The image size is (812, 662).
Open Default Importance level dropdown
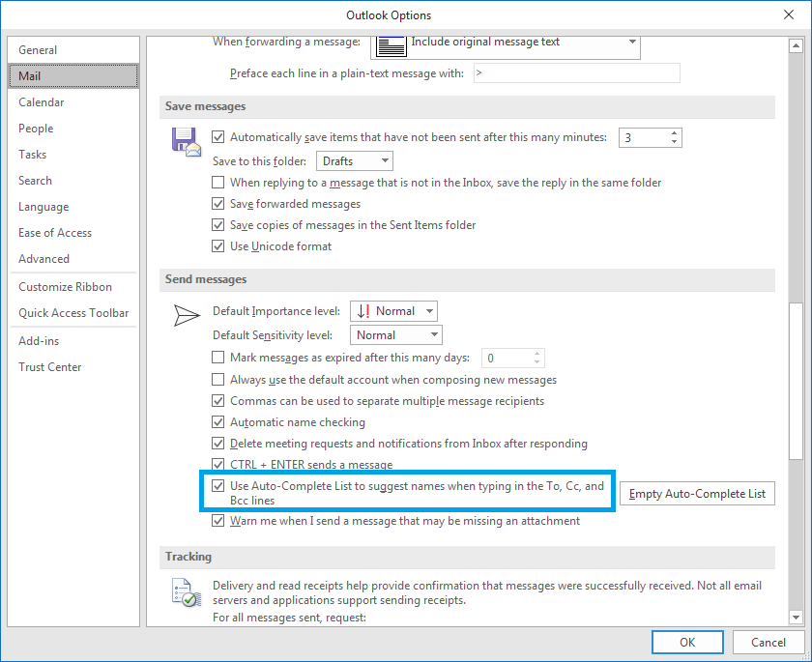pos(393,311)
